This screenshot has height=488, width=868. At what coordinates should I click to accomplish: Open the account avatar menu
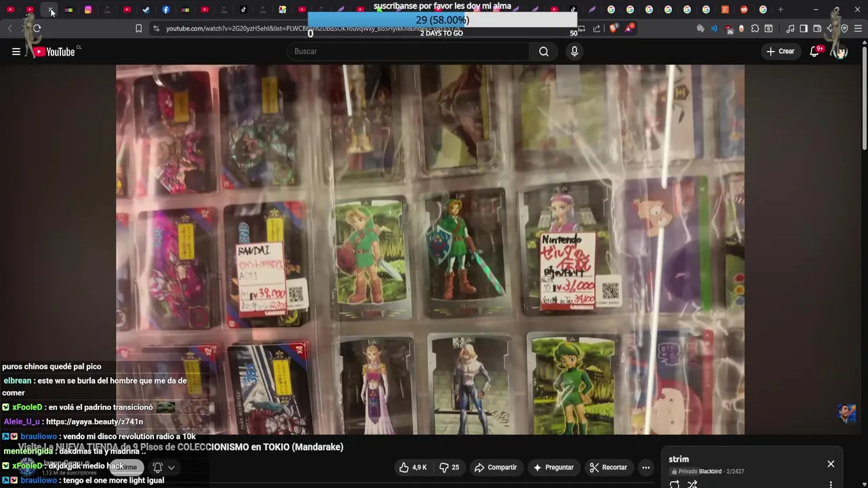click(x=841, y=52)
